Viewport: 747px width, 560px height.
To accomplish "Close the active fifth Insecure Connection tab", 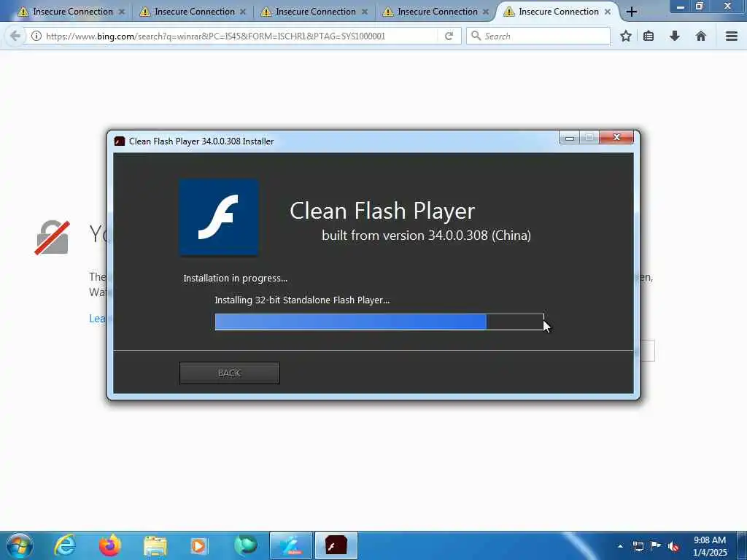I will pyautogui.click(x=608, y=12).
